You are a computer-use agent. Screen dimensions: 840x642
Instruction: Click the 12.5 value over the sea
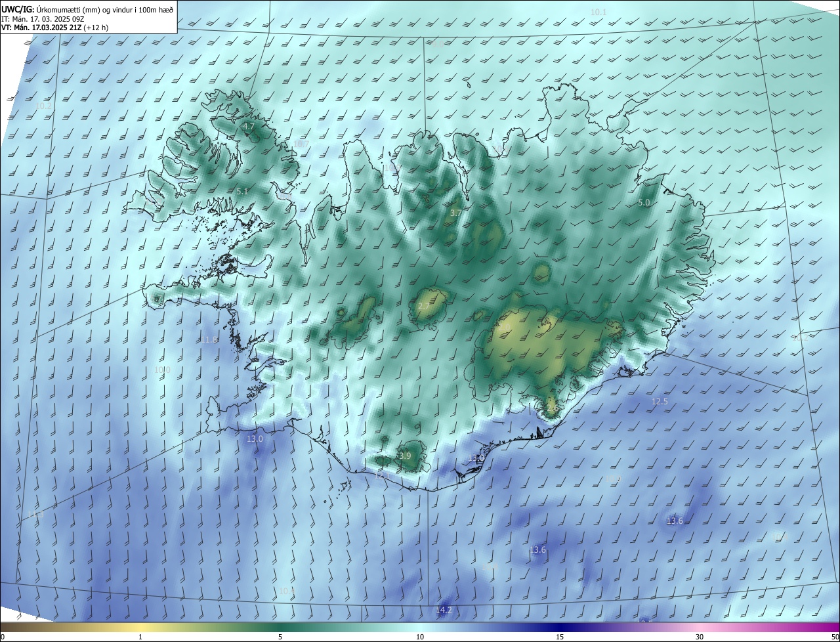point(660,401)
